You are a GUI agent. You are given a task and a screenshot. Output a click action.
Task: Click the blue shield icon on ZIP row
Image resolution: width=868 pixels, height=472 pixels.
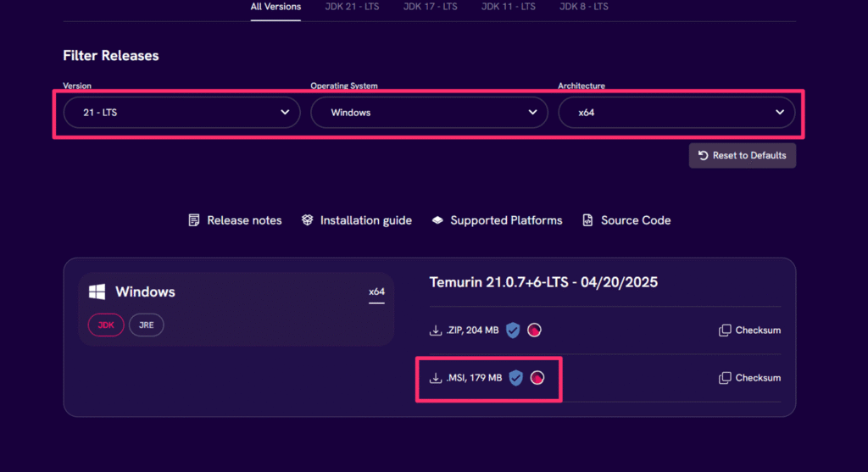(x=513, y=330)
